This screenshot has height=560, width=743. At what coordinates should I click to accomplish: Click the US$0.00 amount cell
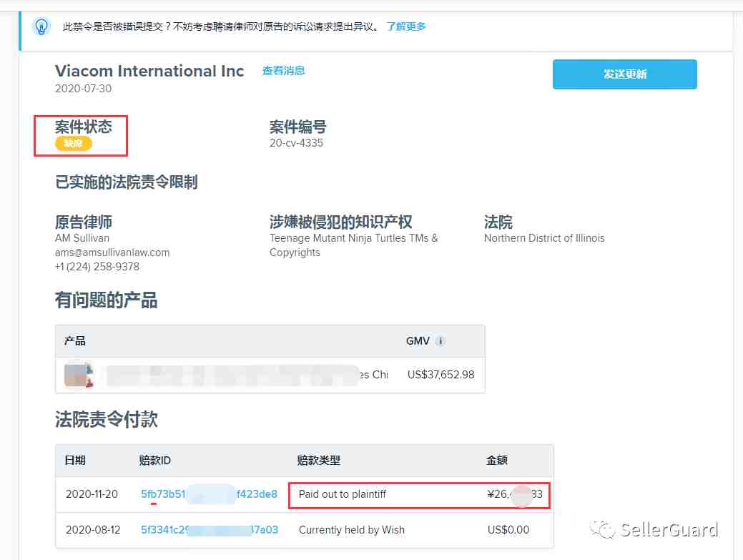click(x=508, y=530)
